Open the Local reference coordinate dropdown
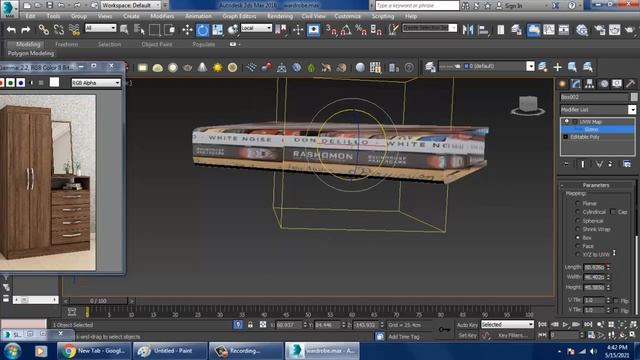The image size is (640, 360). [256, 28]
